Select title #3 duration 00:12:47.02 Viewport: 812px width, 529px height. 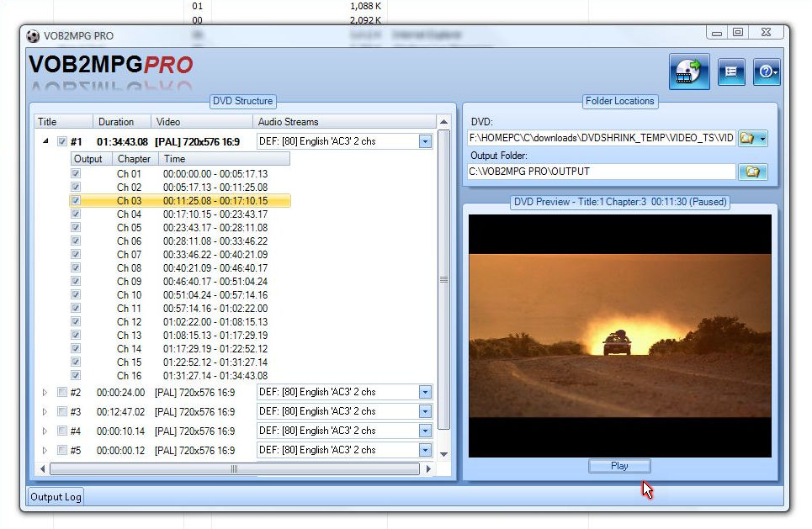pyautogui.click(x=120, y=412)
